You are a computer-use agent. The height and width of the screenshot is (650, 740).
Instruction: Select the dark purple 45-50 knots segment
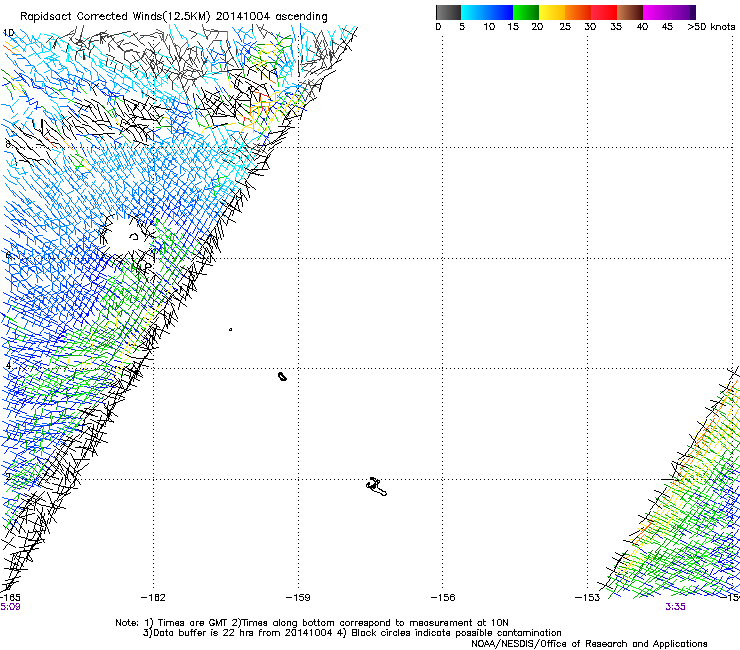coord(682,12)
